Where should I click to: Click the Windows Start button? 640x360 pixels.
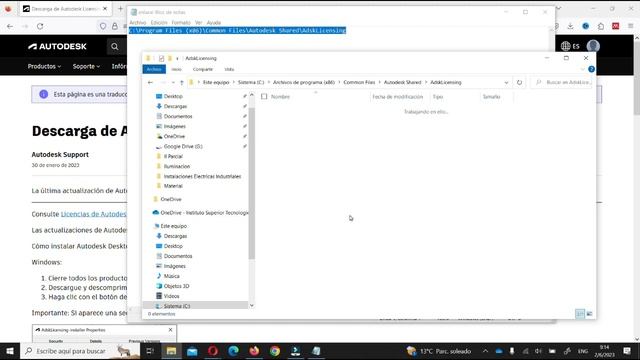pos(10,351)
